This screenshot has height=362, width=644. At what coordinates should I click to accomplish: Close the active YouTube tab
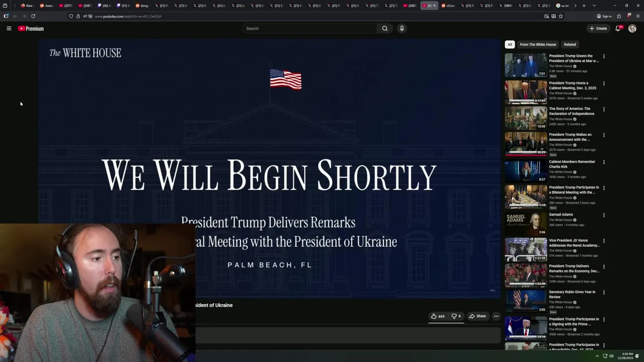(x=434, y=6)
